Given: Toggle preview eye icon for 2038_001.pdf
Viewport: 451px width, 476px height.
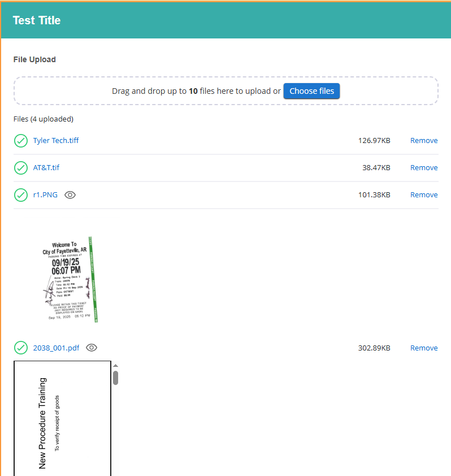Looking at the screenshot, I should (92, 348).
